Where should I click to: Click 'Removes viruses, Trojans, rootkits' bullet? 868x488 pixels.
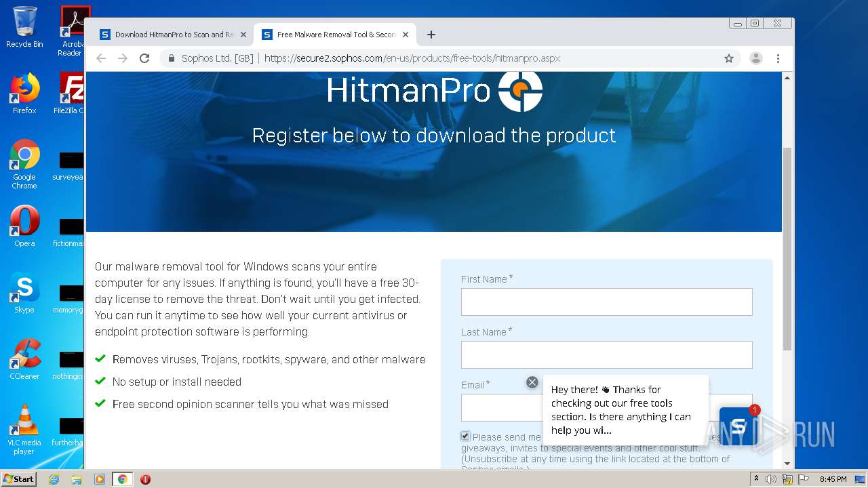click(269, 360)
